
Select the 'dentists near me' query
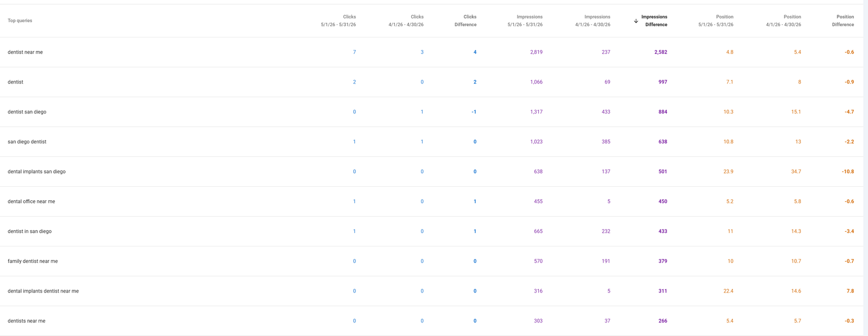coord(27,321)
